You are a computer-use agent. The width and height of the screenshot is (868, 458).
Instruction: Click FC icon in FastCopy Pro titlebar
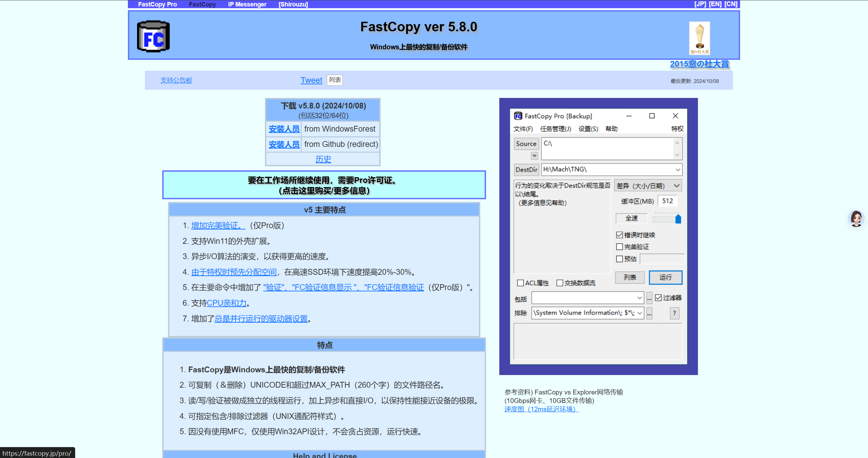click(x=518, y=116)
